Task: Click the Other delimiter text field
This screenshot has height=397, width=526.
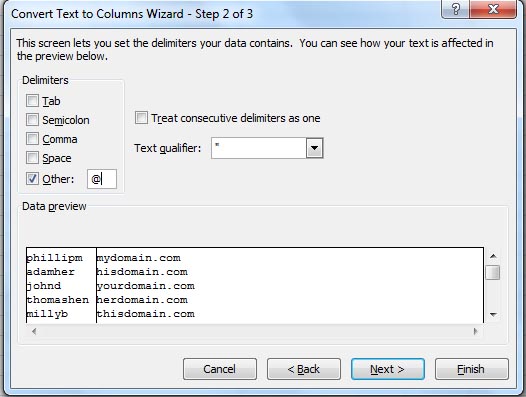Action: [x=102, y=179]
